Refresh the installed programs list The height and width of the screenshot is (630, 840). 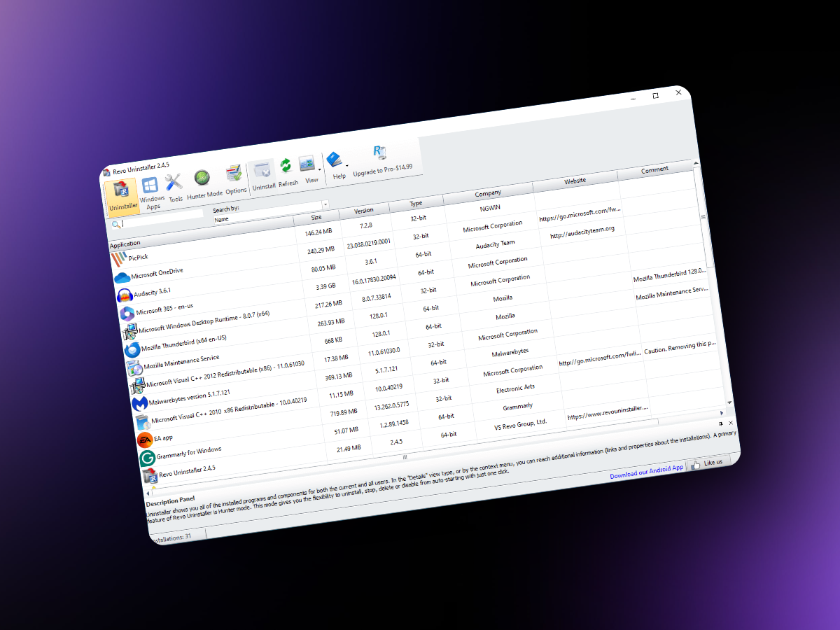[x=287, y=171]
